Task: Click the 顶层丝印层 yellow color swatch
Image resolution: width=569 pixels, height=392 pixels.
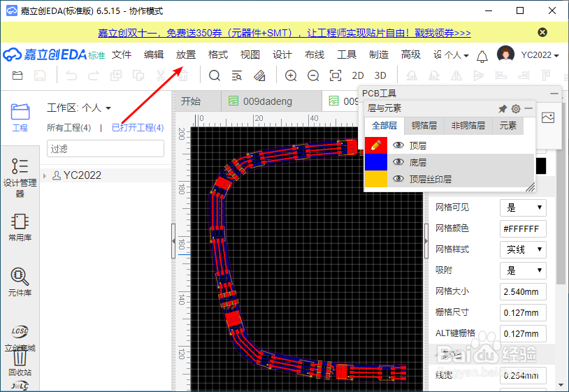Action: click(x=376, y=179)
